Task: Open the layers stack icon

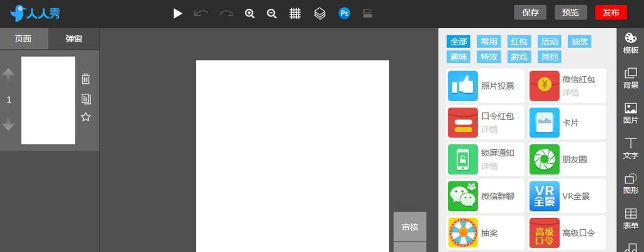Action: (319, 14)
